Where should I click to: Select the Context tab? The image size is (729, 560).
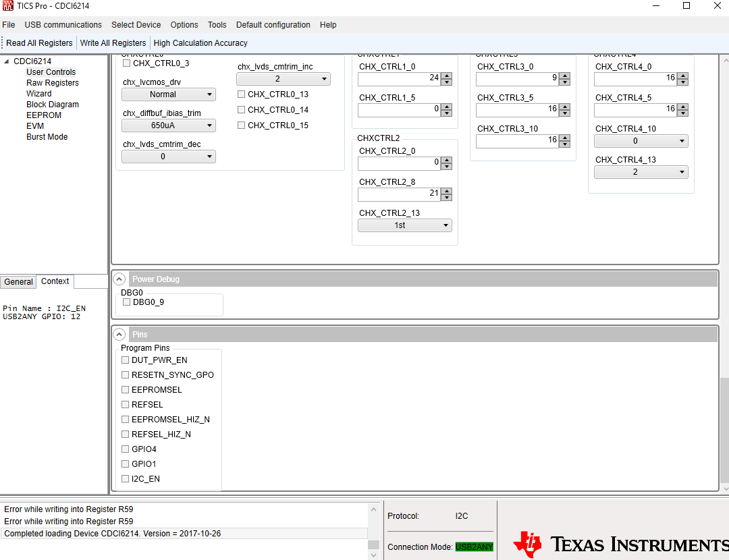point(55,281)
